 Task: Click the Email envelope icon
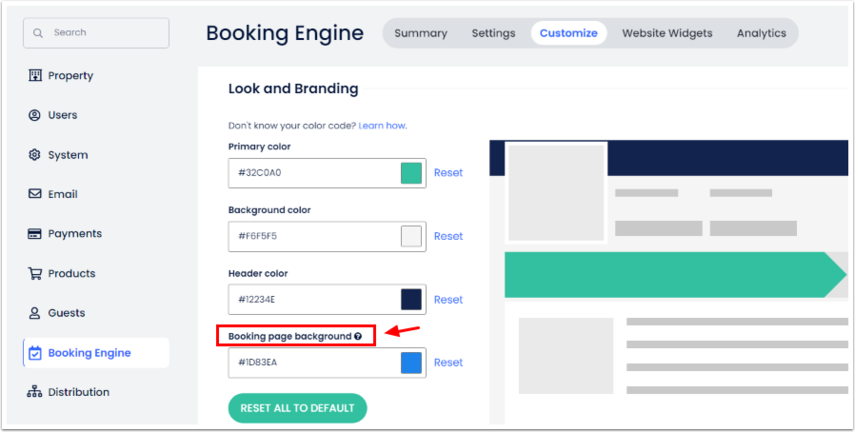(x=35, y=194)
